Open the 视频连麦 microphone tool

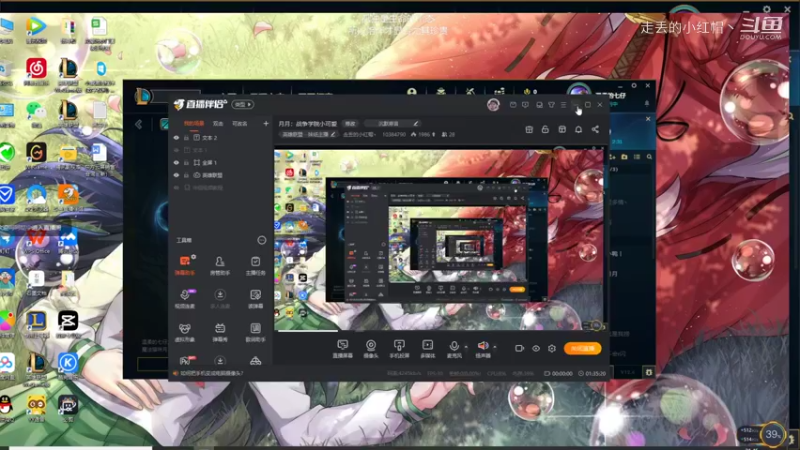coord(185,298)
